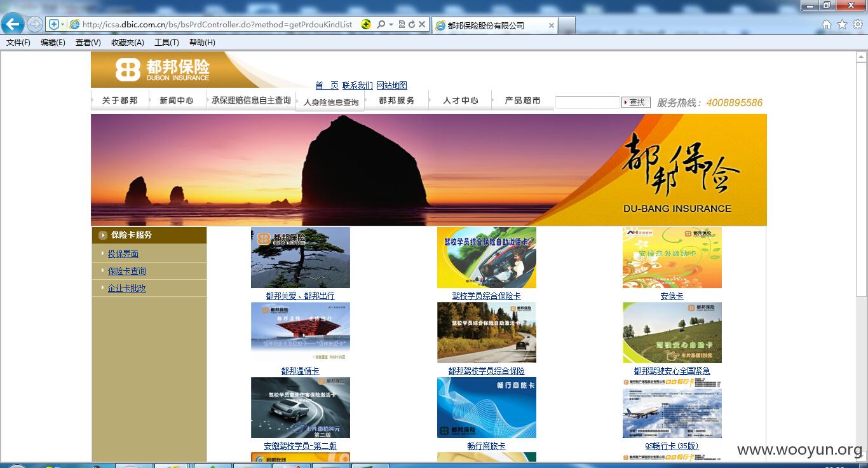Click the 都邦保险 logo in the header
The image size is (868, 468).
tap(163, 69)
